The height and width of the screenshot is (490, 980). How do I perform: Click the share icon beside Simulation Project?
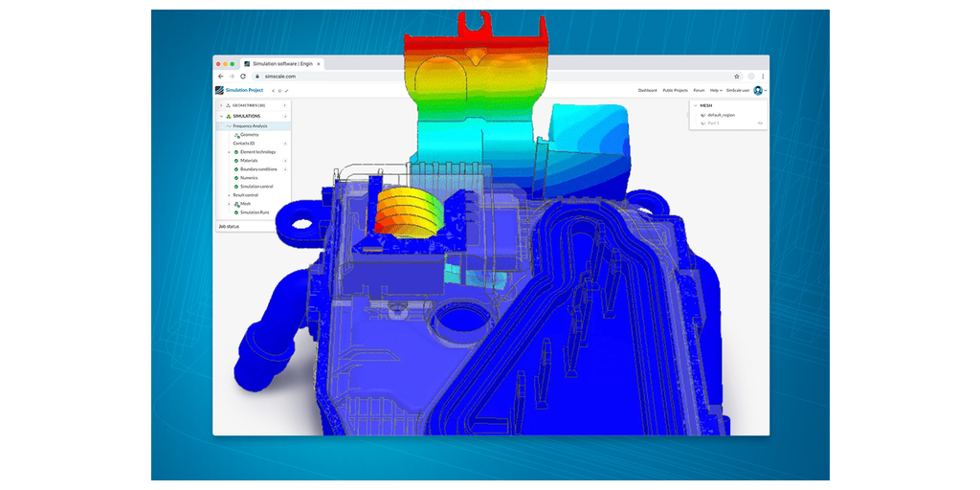pyautogui.click(x=273, y=91)
